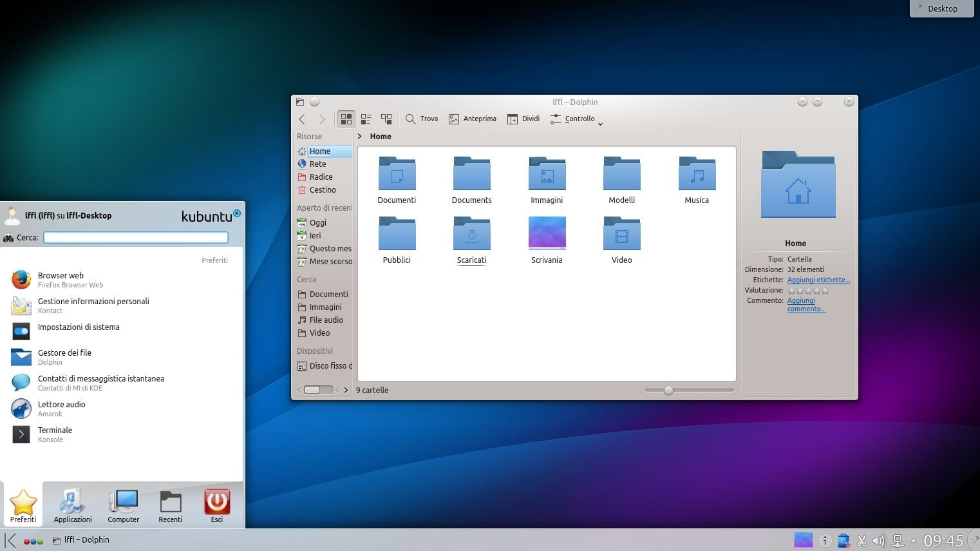Open the Computer tab in launcher
This screenshot has height=551, width=980.
click(x=123, y=506)
